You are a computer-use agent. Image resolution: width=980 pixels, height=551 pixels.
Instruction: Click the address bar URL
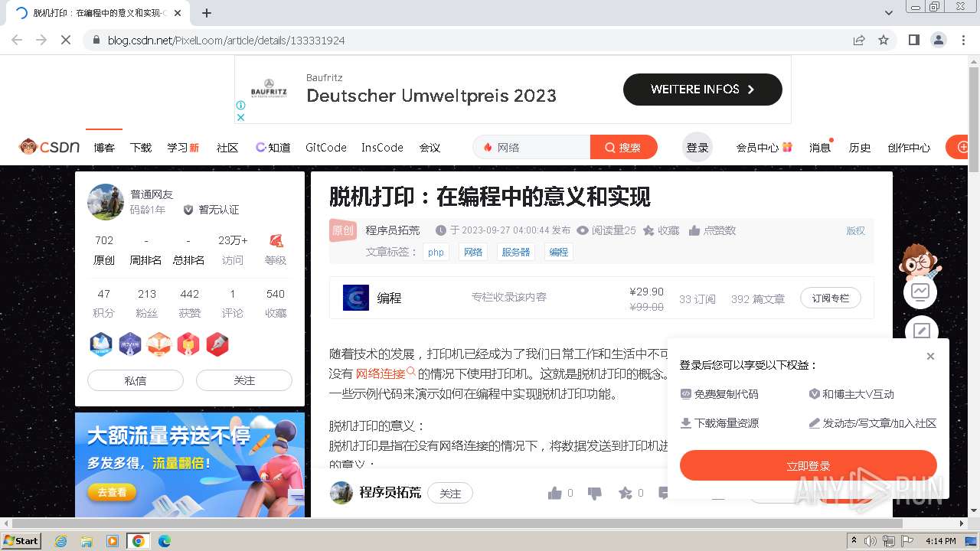click(x=226, y=40)
